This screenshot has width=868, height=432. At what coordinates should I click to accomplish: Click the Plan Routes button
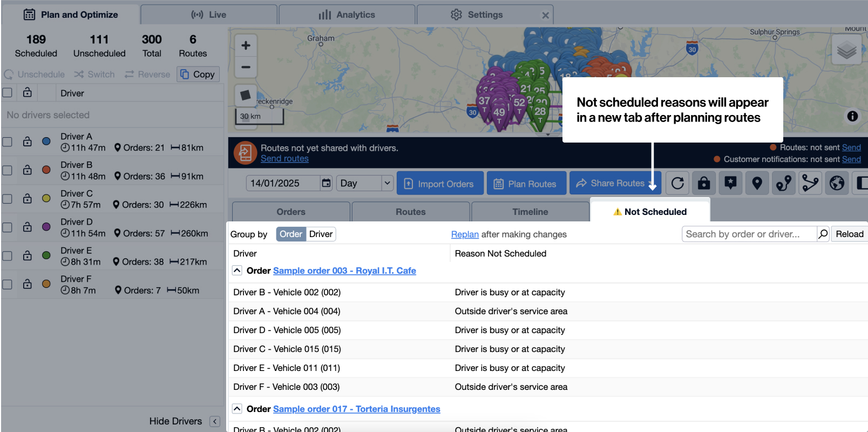click(526, 184)
